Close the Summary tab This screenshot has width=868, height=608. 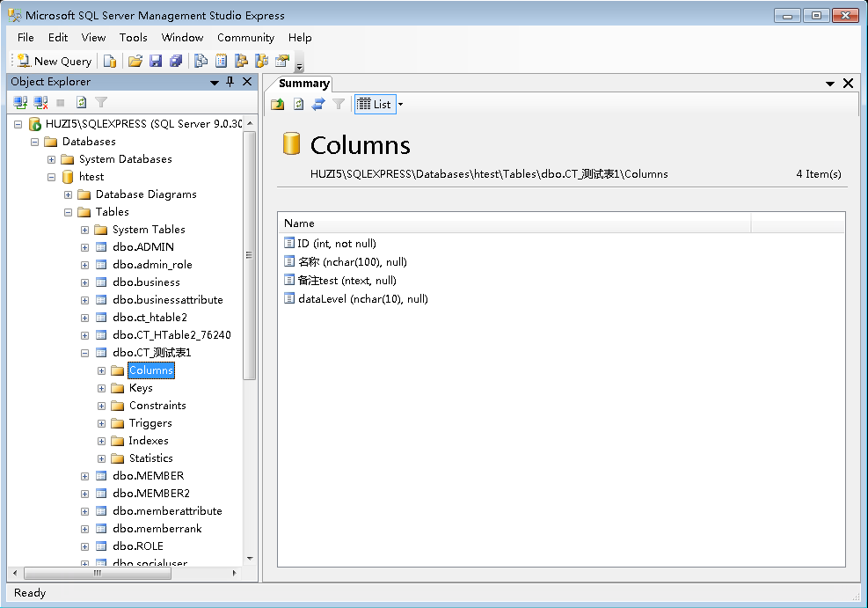(x=848, y=83)
